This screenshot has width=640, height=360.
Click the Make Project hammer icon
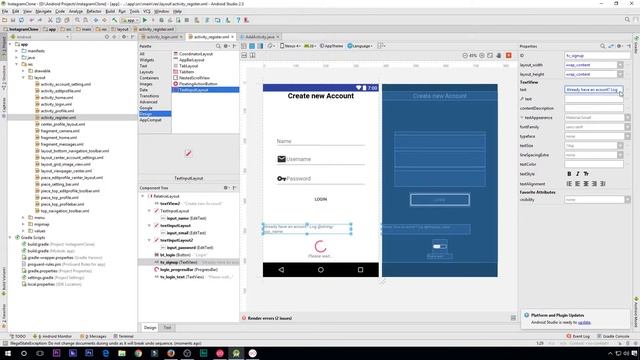coord(115,20)
